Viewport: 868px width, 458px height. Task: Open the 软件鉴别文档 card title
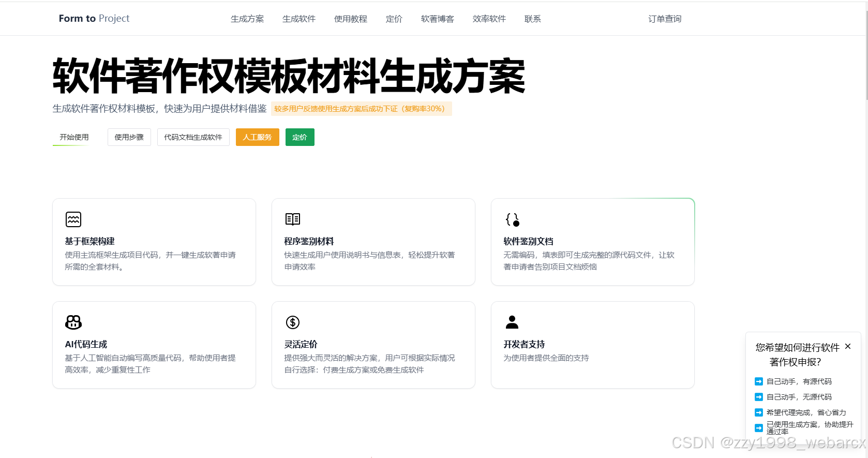(528, 241)
